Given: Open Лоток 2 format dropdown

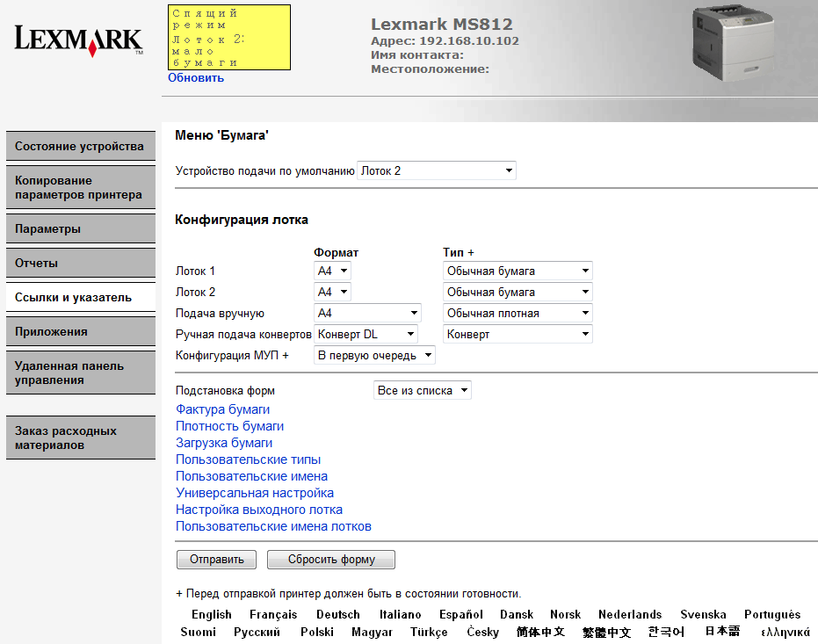Looking at the screenshot, I should point(332,292).
